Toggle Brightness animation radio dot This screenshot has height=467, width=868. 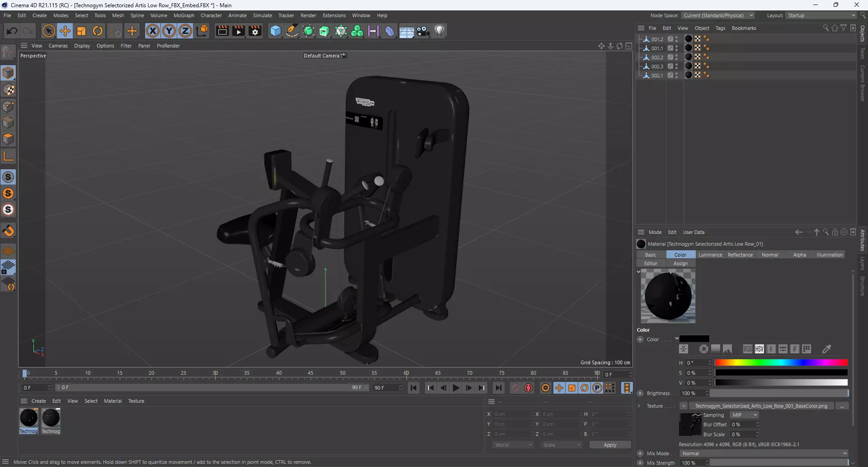[640, 393]
